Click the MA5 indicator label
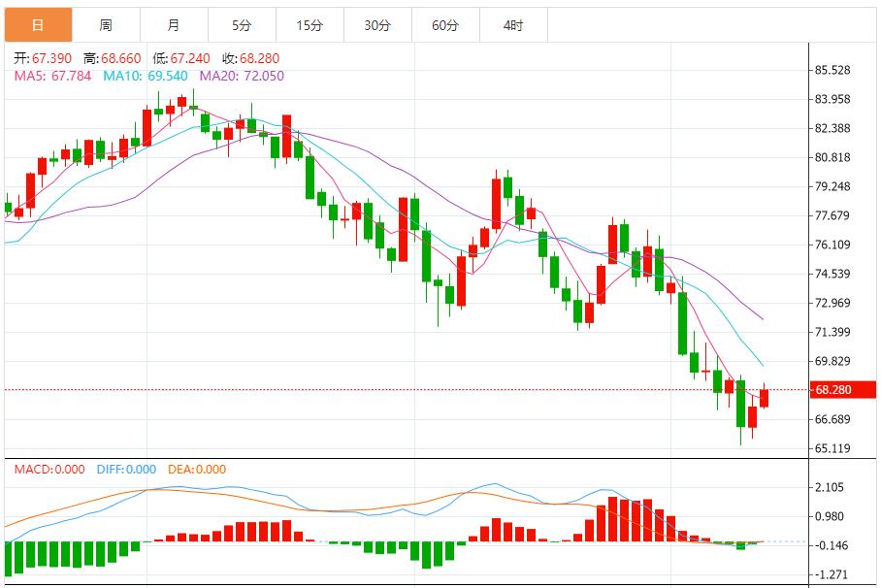This screenshot has width=881, height=588. point(52,76)
